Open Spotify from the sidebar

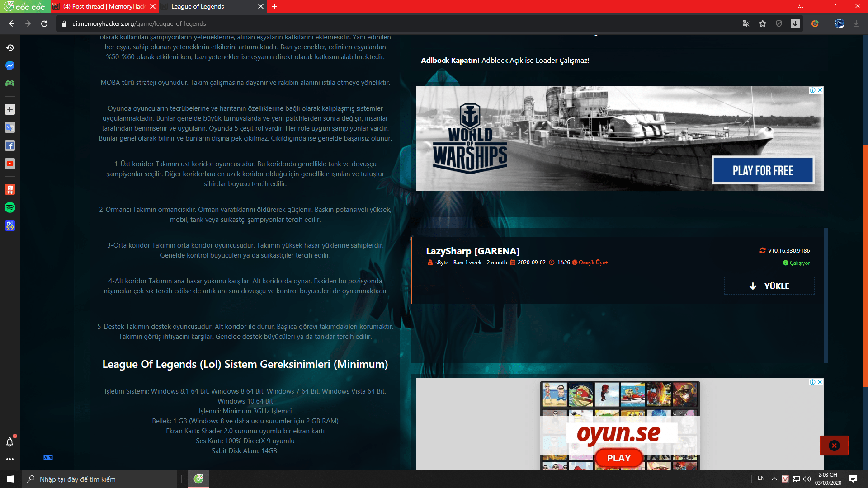click(x=10, y=207)
